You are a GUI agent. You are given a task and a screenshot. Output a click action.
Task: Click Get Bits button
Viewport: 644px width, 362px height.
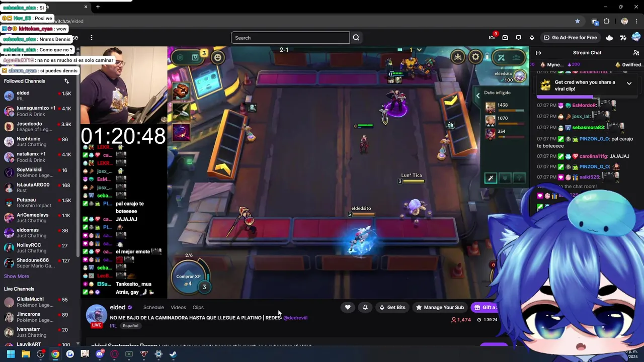point(392,307)
